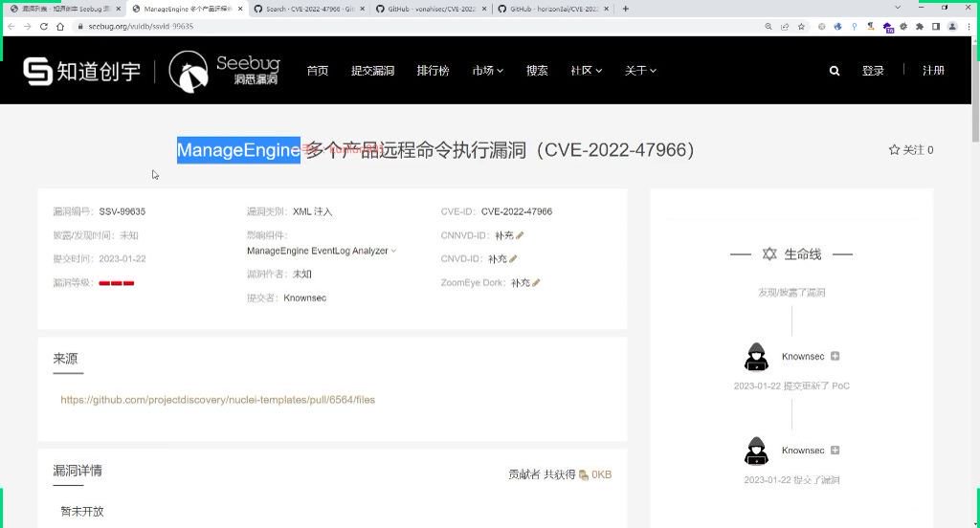Close the GitHub horizon3ai tab
Viewport: 980px width, 528px height.
(606, 9)
